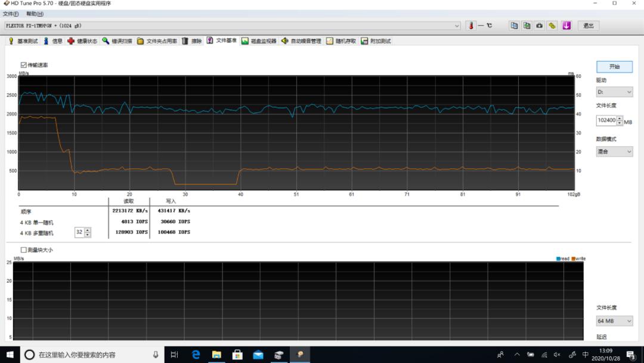Enable the 测量块大小 checkbox
This screenshot has height=363, width=644.
click(x=24, y=250)
